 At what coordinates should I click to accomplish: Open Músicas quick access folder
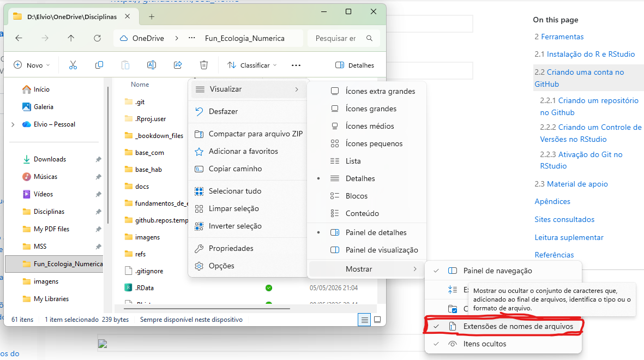(x=40, y=177)
